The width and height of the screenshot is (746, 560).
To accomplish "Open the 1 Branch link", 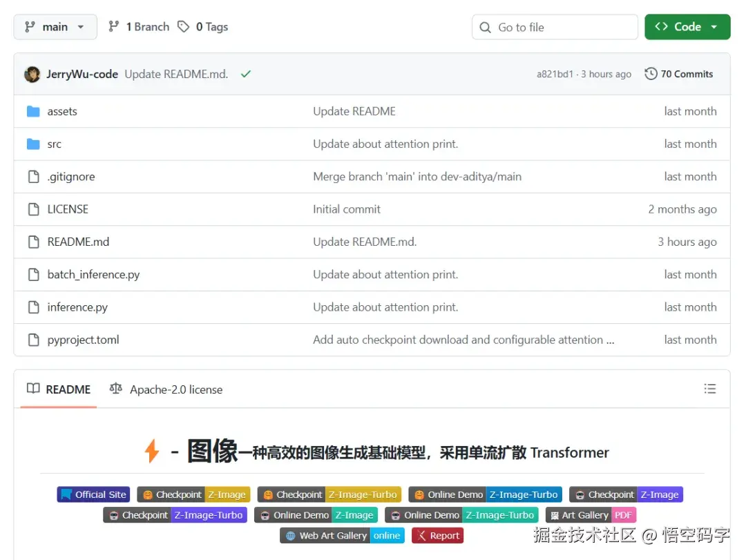I will (x=148, y=27).
